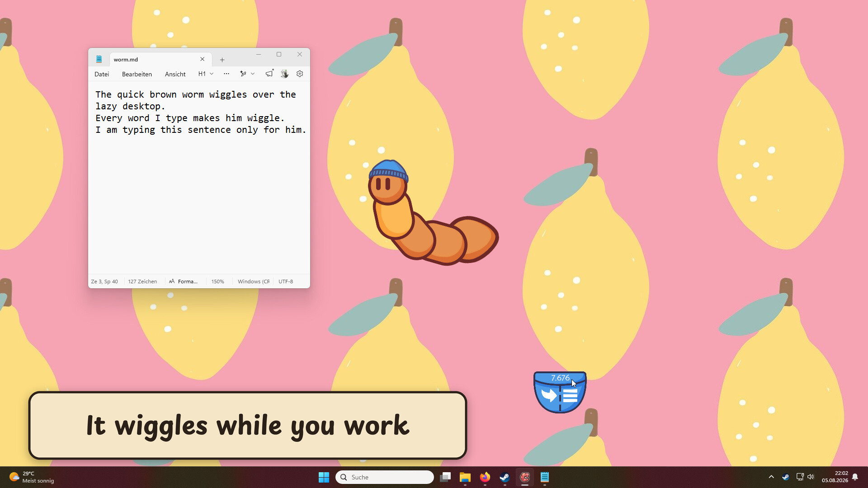Image resolution: width=868 pixels, height=488 pixels.
Task: Open the Datei menu in Notepad
Action: 102,74
